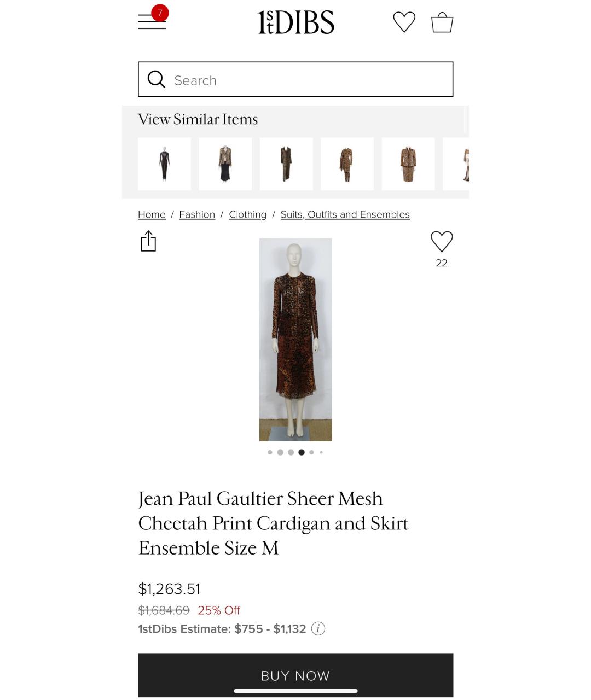This screenshot has width=591, height=700.
Task: Open the main product photo of ensemble
Action: click(296, 340)
